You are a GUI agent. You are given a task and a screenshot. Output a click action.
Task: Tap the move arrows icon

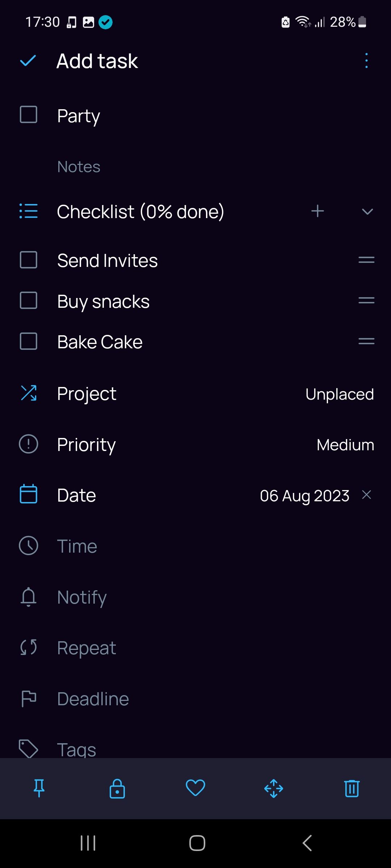pos(274,788)
